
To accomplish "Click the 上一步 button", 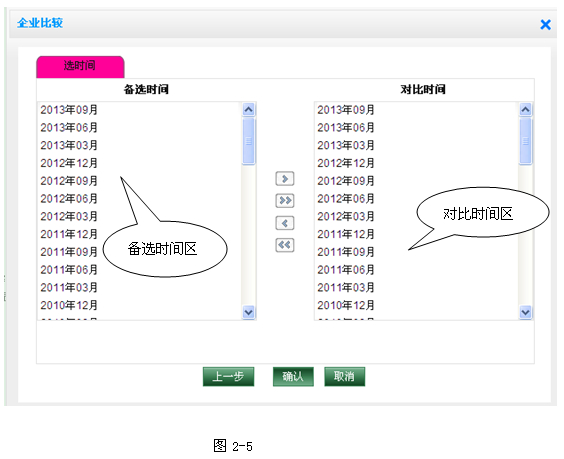I will [x=228, y=377].
